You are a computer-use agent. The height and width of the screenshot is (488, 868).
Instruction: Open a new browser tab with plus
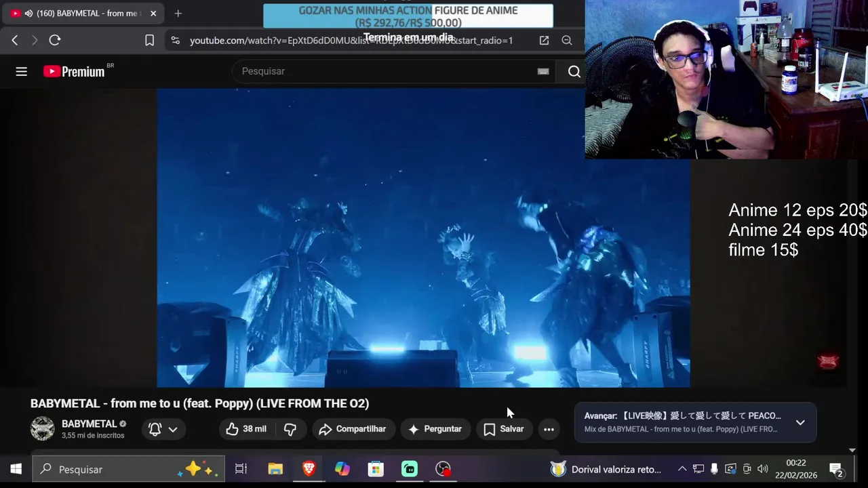[x=178, y=14]
